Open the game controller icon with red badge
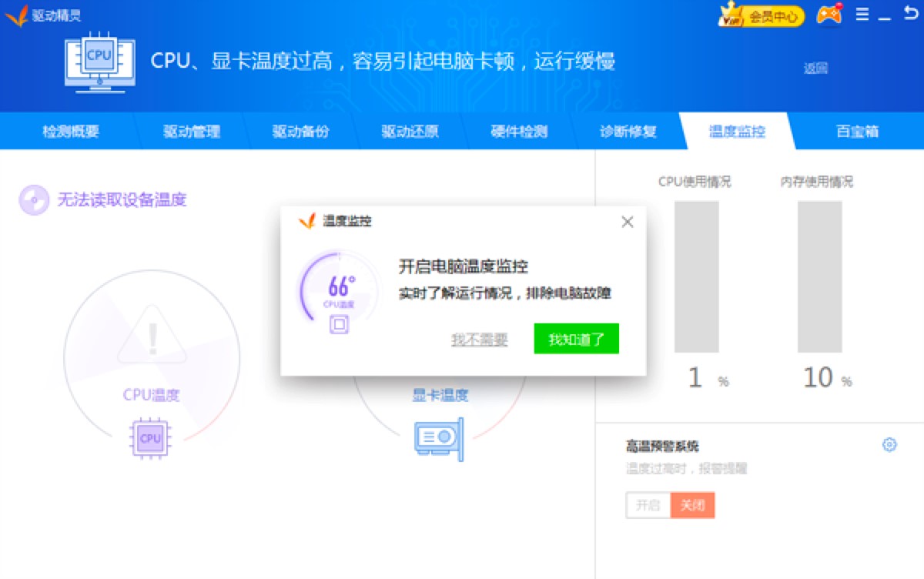The height and width of the screenshot is (579, 924). click(x=830, y=14)
